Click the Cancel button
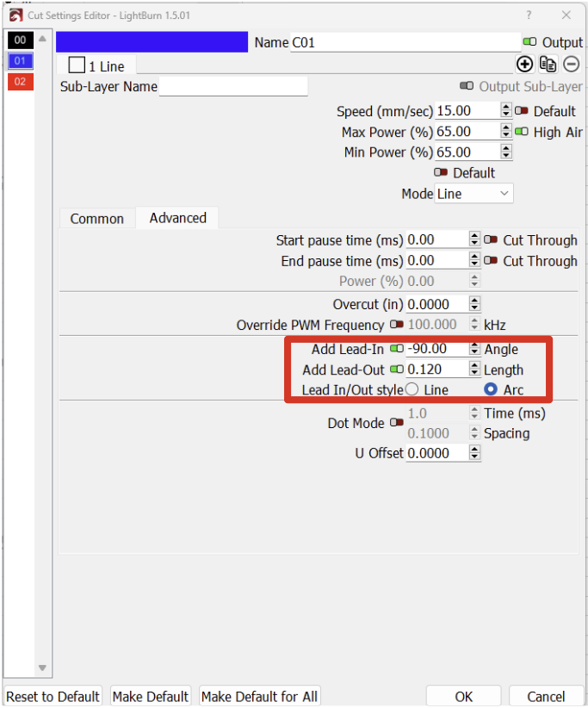 546,696
